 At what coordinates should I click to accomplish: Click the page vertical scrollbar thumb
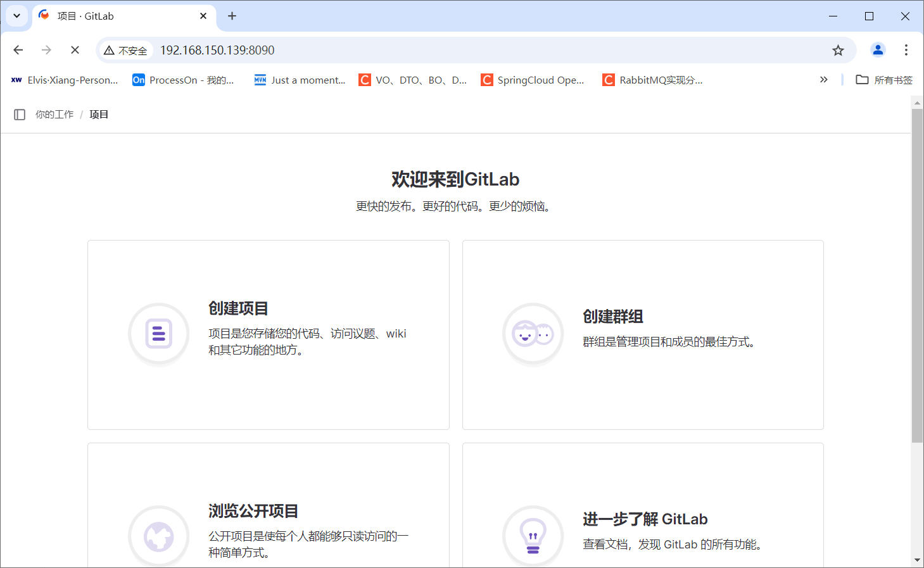coord(917,275)
